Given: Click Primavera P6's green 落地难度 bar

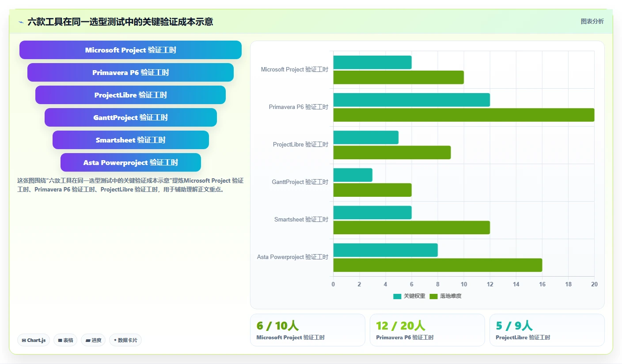Looking at the screenshot, I should tap(463, 115).
